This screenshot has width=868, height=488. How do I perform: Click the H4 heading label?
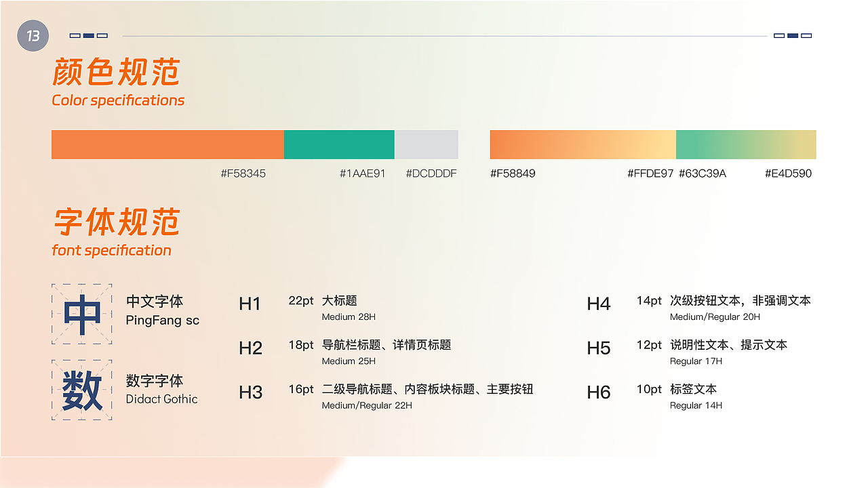tap(598, 304)
